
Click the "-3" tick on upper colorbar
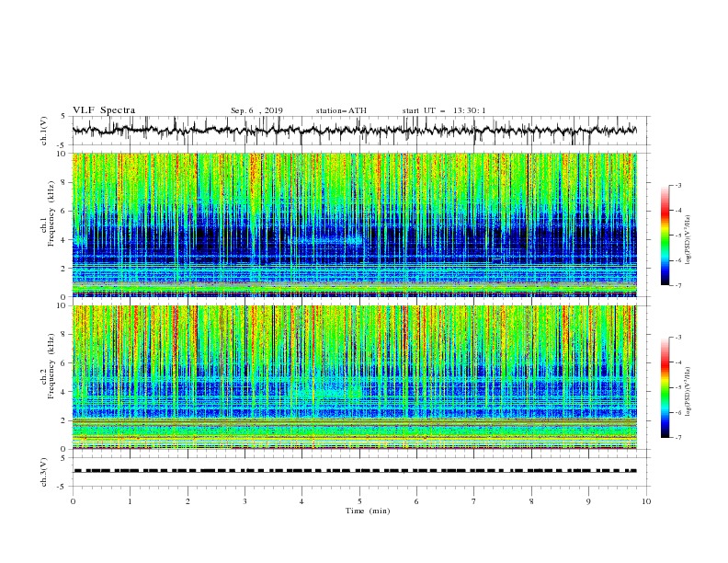coord(677,185)
